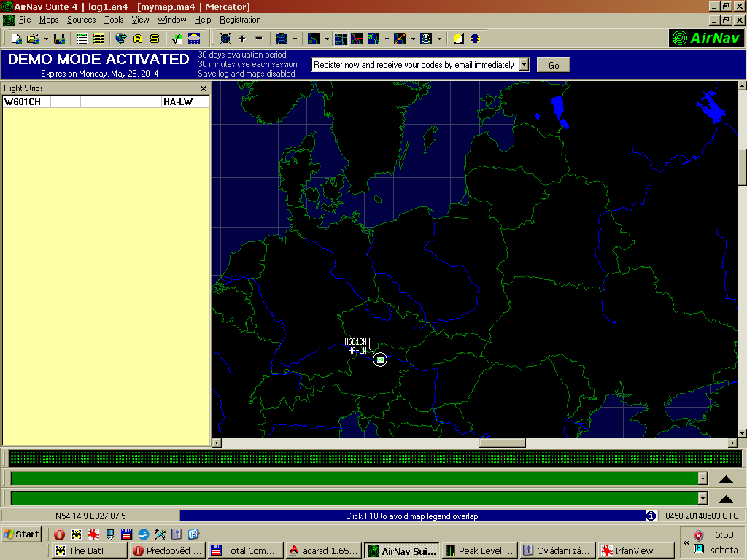Click the new map document icon
747x560 pixels.
point(16,39)
